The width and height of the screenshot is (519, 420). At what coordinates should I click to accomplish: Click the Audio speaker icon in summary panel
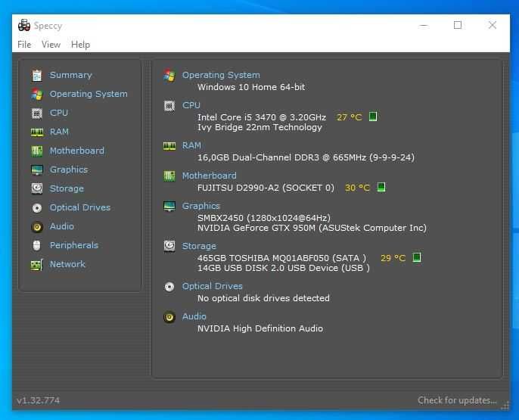click(x=169, y=317)
